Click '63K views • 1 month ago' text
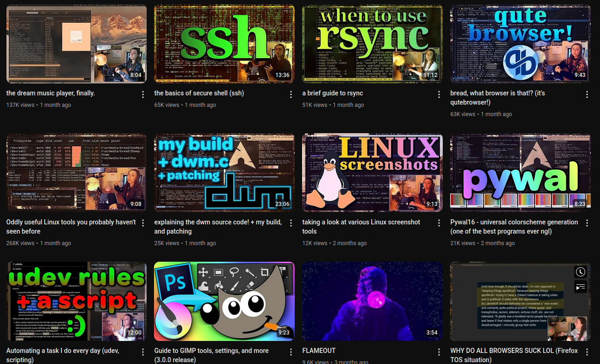The image size is (600, 364). tap(481, 114)
